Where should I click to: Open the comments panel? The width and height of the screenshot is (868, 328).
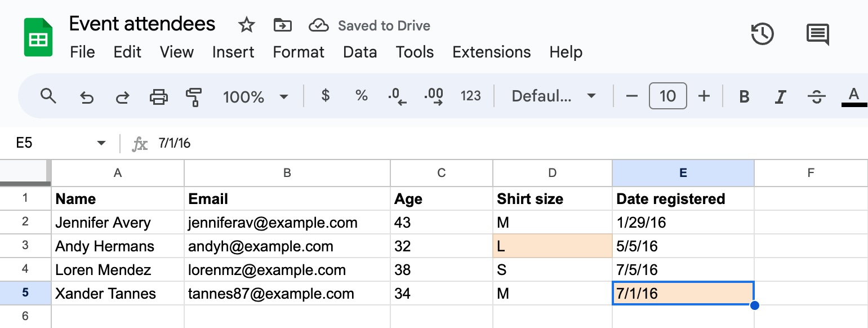point(817,34)
